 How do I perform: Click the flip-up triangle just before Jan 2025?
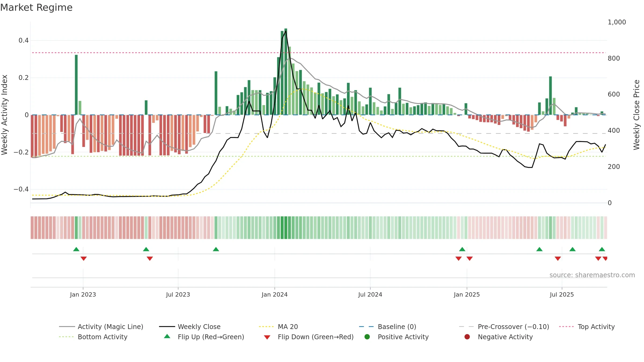click(x=462, y=249)
